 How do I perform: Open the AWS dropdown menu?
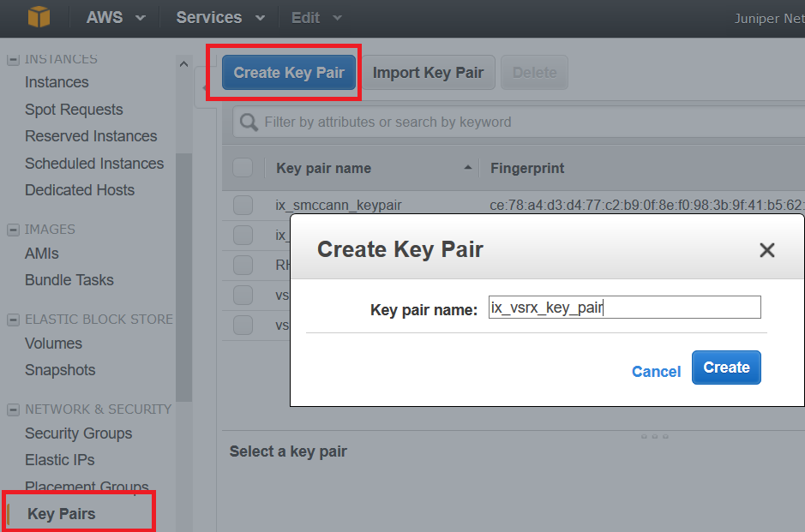coord(115,17)
